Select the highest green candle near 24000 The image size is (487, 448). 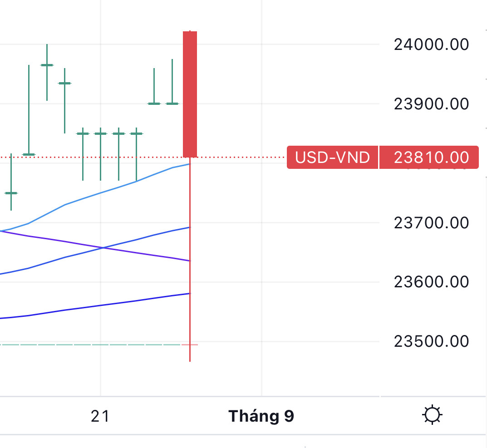point(47,65)
